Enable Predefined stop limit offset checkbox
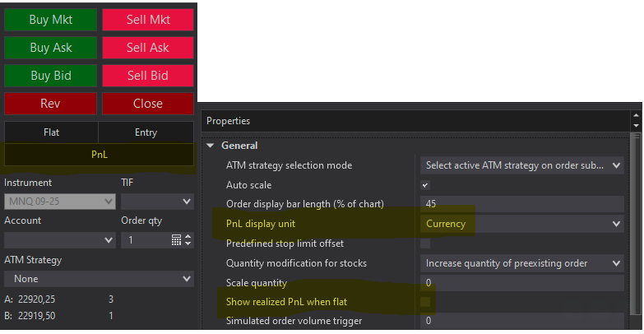Viewport: 644px width, 334px height. pos(425,244)
